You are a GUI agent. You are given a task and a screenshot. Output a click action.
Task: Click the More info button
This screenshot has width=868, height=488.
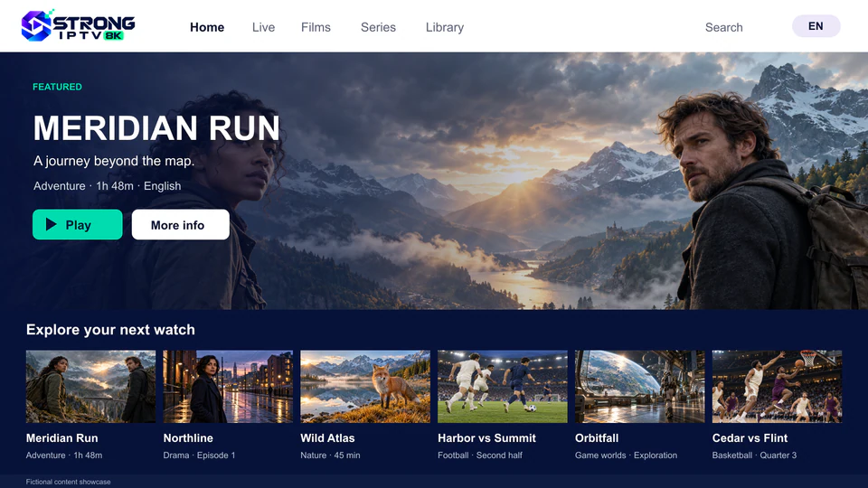(181, 225)
